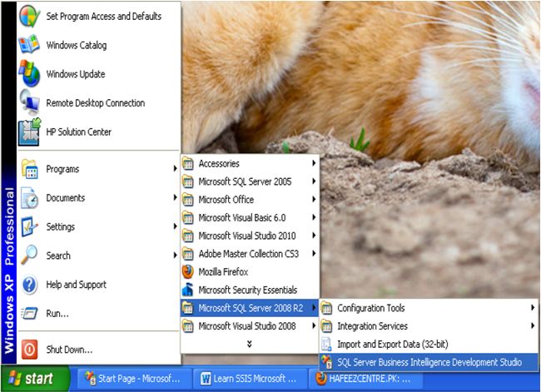Viewport: 541px width, 392px height.
Task: Click HP Solution Center label
Action: pyautogui.click(x=79, y=131)
